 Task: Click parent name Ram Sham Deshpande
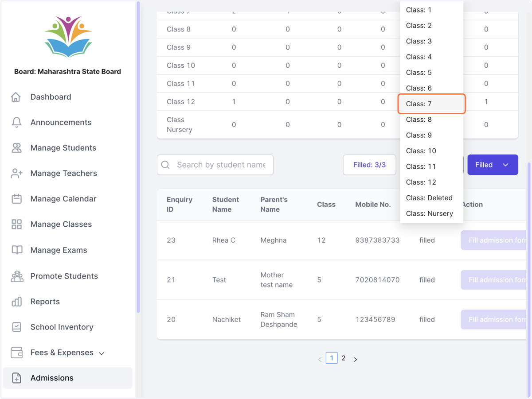pyautogui.click(x=279, y=319)
